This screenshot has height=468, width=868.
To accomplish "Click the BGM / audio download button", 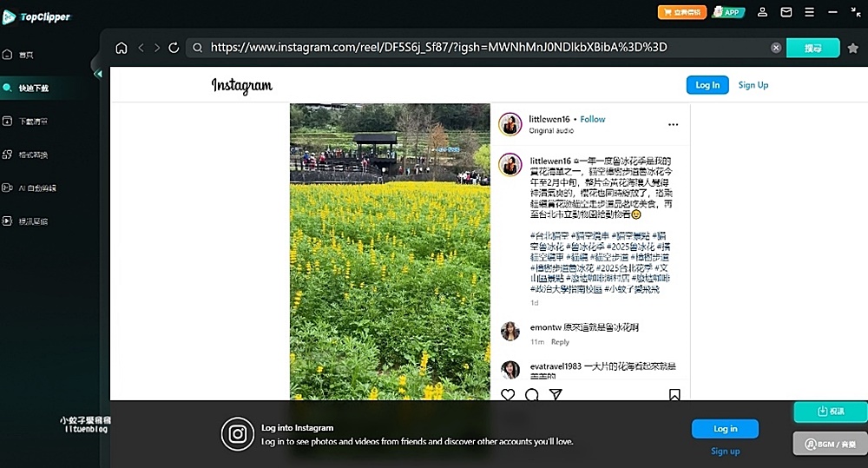I will (x=831, y=444).
